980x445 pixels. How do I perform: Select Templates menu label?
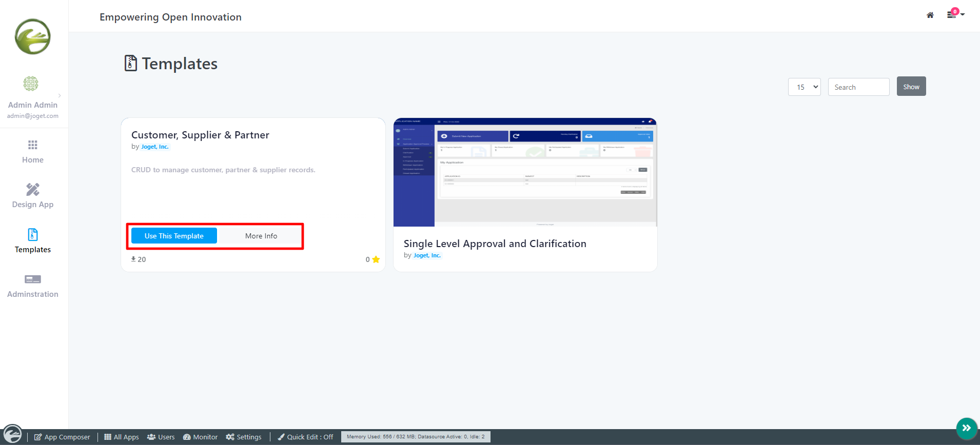pyautogui.click(x=33, y=250)
